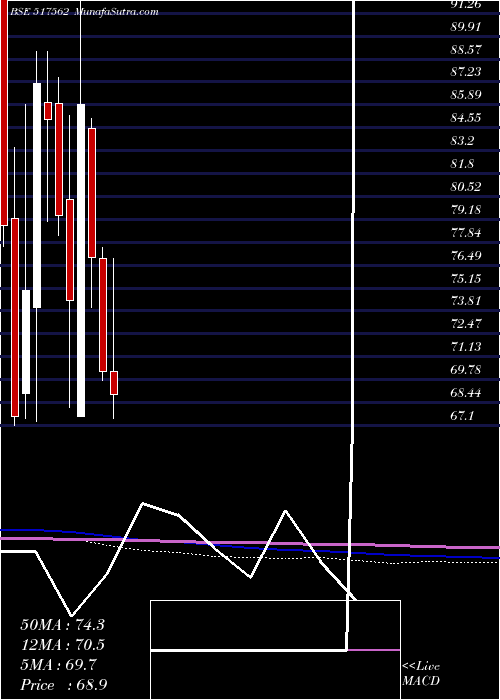
Task: Click the Live MACD inset box
Action: [x=275, y=650]
